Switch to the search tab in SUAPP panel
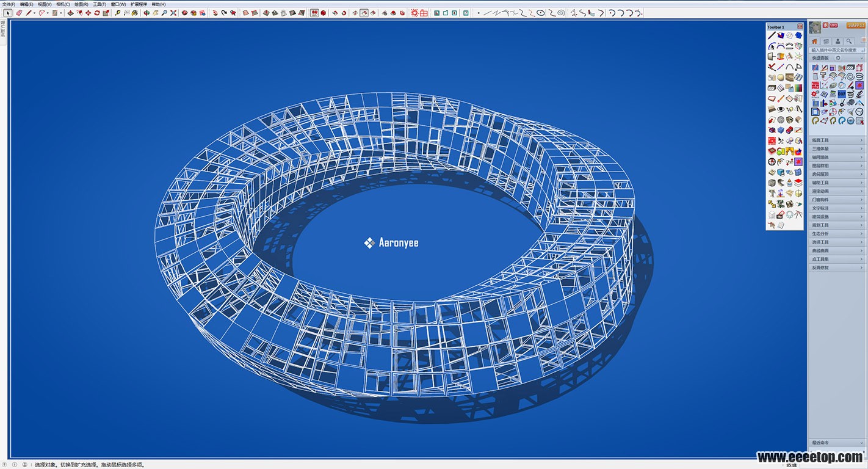 (849, 41)
